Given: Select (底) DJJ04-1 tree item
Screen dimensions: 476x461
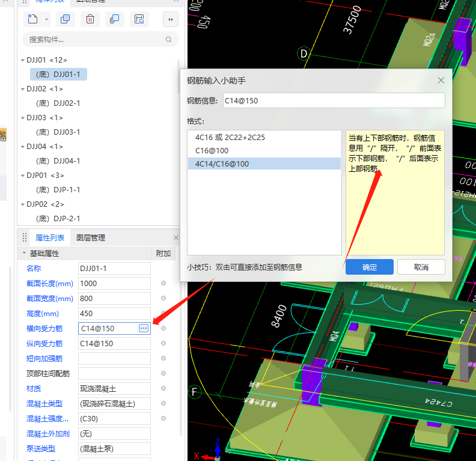Looking at the screenshot, I should click(58, 161).
